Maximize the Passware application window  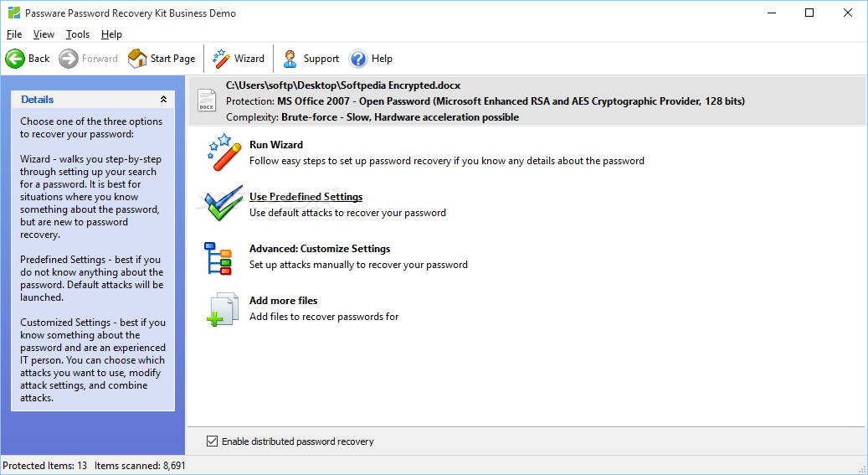(809, 13)
